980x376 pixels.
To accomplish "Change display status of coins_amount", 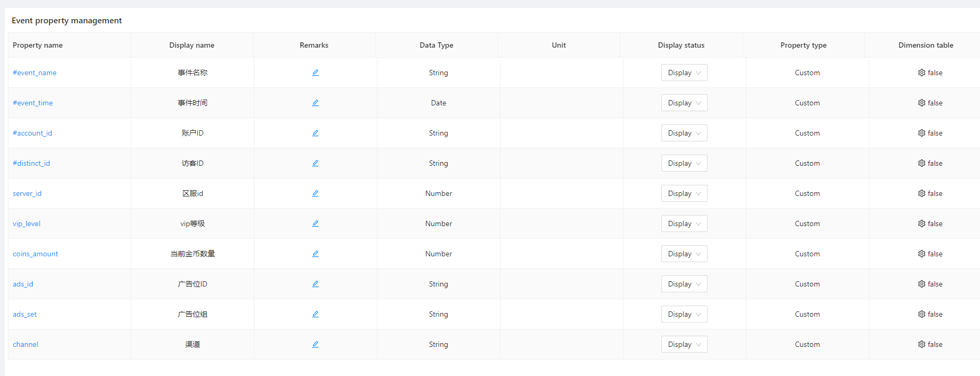I will click(684, 254).
